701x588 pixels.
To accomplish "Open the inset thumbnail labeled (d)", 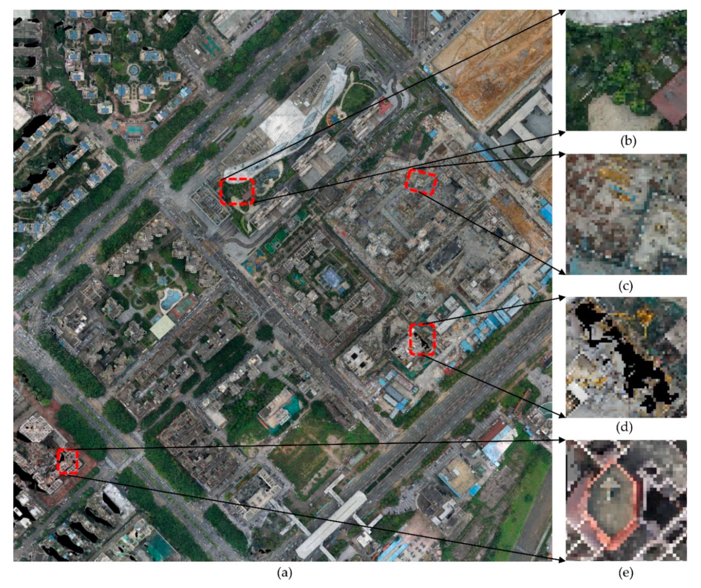I will [x=626, y=357].
